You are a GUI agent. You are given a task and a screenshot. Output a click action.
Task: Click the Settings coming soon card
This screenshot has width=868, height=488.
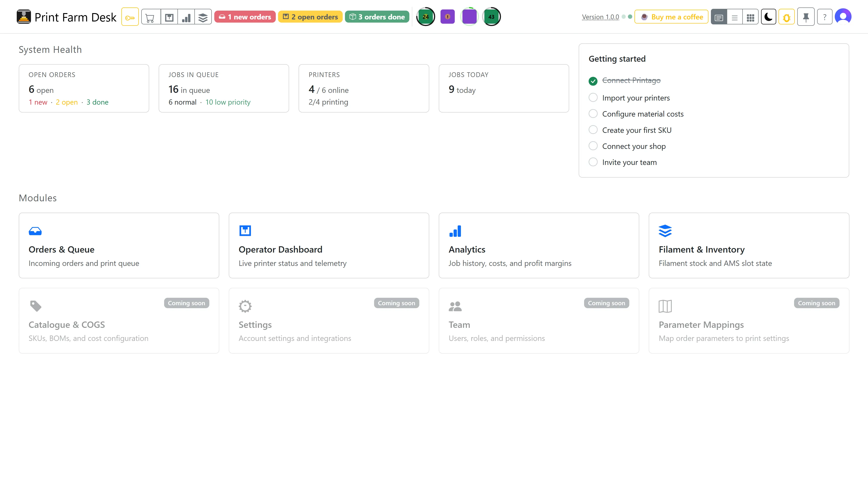click(x=329, y=321)
